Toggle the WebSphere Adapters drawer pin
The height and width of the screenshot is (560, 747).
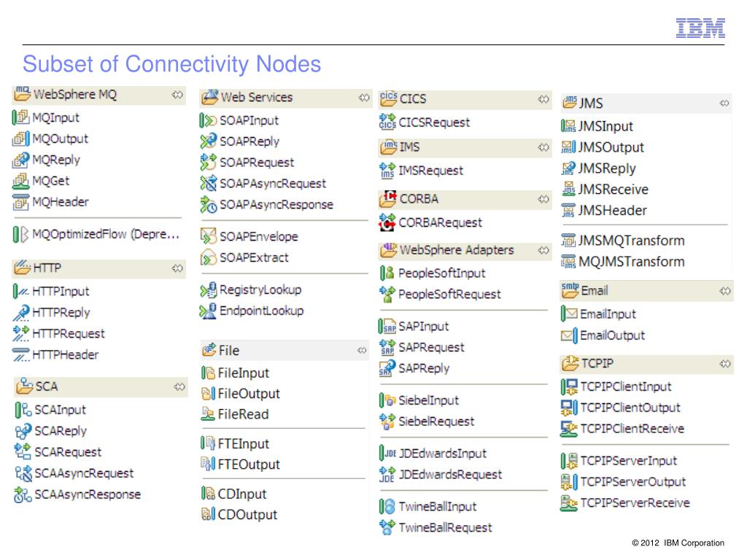click(543, 251)
